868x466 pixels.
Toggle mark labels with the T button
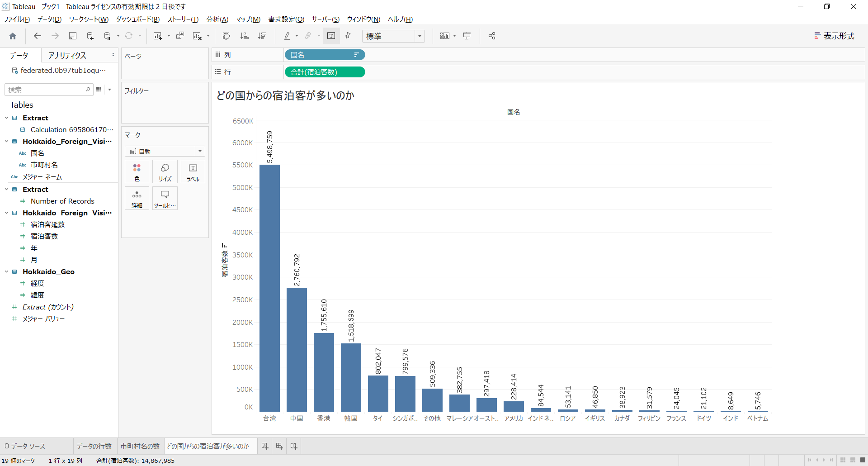(331, 36)
